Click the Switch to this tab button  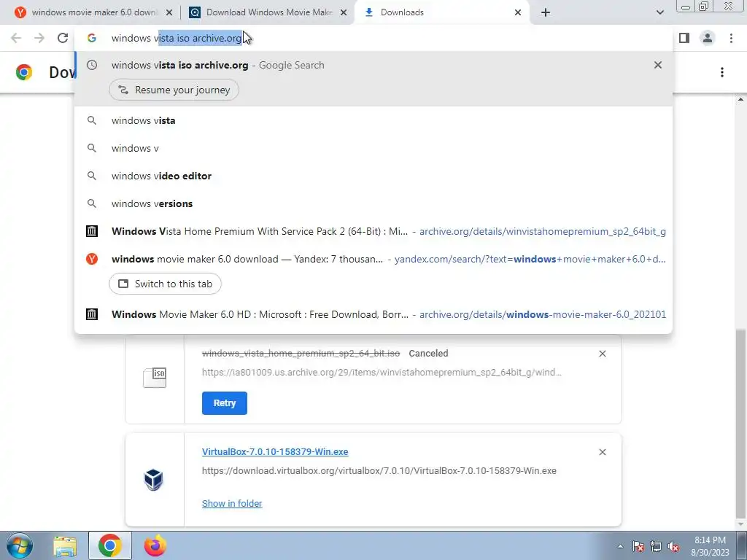(x=166, y=284)
